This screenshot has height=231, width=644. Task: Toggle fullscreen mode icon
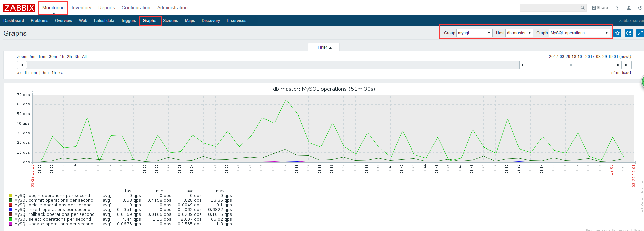(x=640, y=33)
